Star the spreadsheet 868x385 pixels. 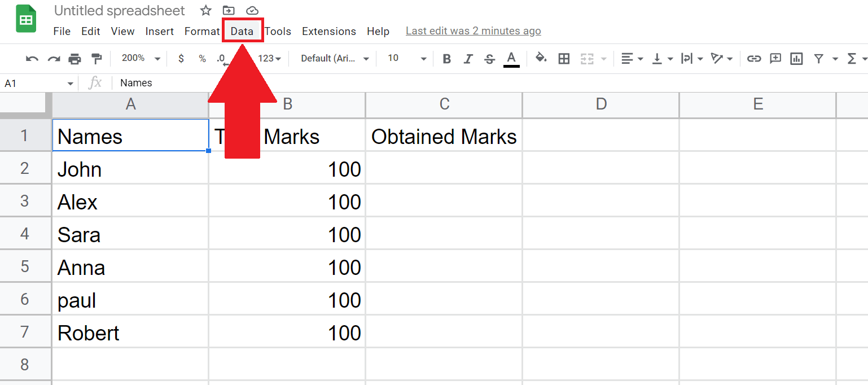coord(205,10)
